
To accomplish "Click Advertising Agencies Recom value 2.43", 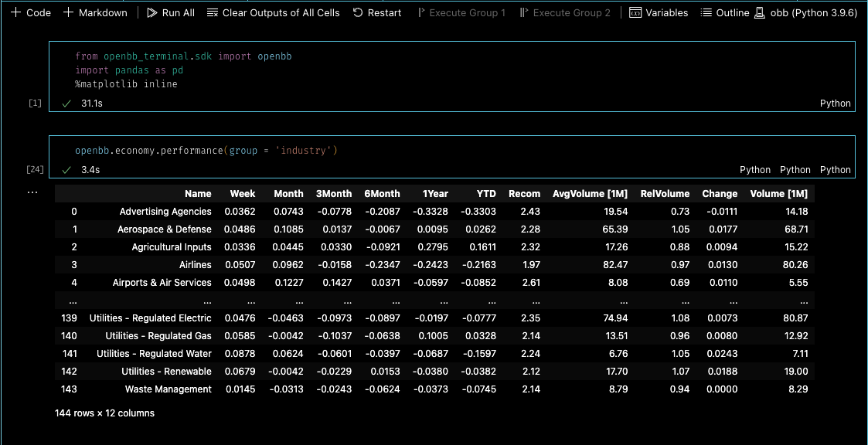I will (532, 212).
